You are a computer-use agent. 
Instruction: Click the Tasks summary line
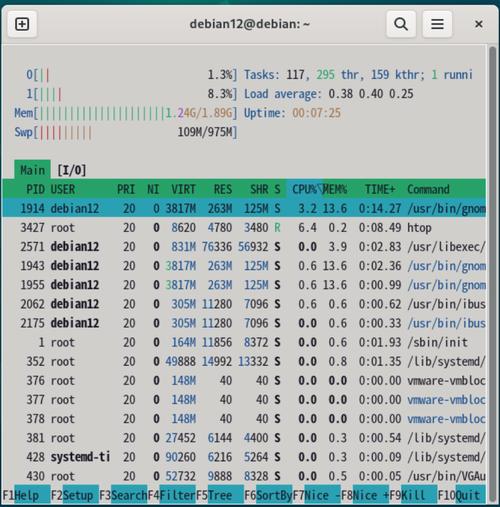(358, 75)
